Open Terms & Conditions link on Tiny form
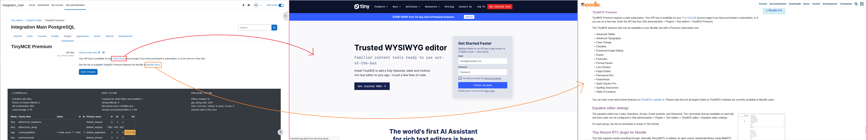Viewport: 868px width, 140px height. 493,79
